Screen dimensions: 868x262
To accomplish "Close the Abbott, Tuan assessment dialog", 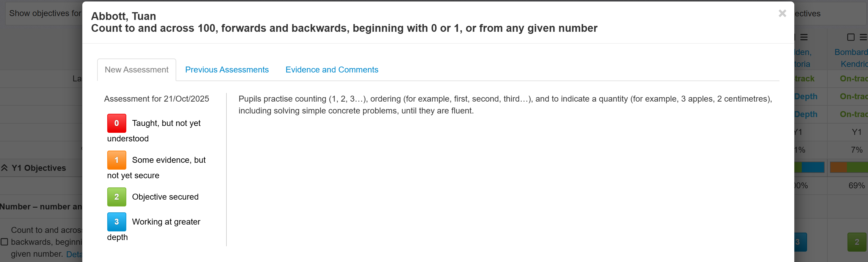I will (782, 13).
